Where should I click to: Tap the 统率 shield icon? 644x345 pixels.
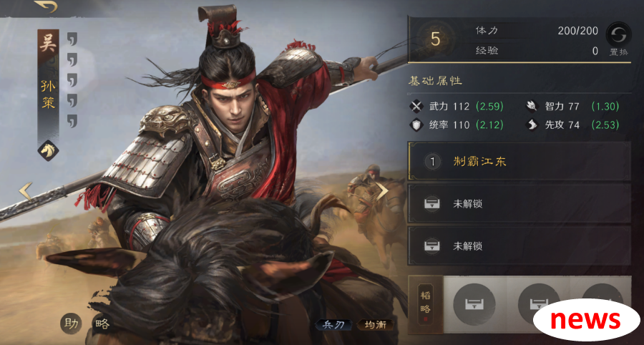(x=416, y=125)
